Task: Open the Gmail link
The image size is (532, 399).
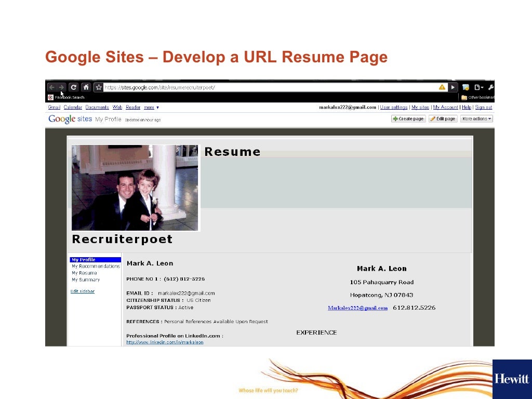Action: point(54,107)
